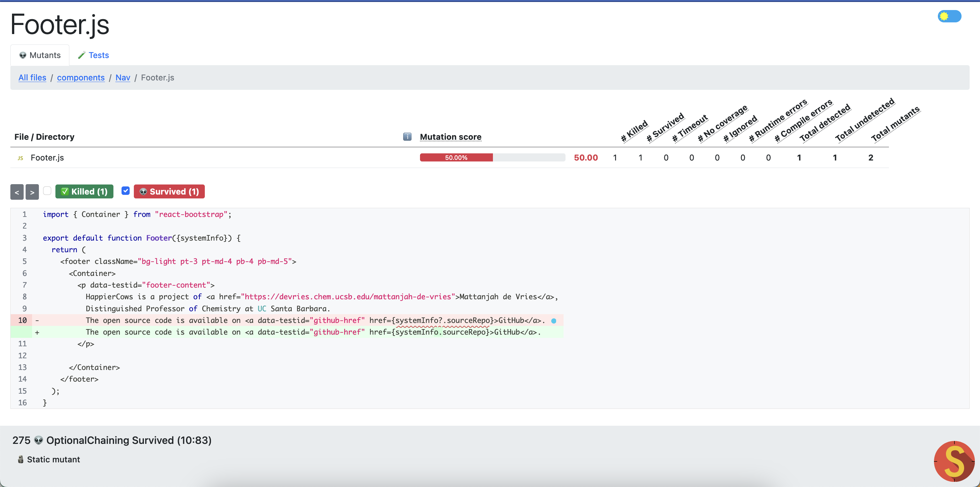980x487 pixels.
Task: Toggle the light/dark theme switch
Action: pyautogui.click(x=949, y=16)
